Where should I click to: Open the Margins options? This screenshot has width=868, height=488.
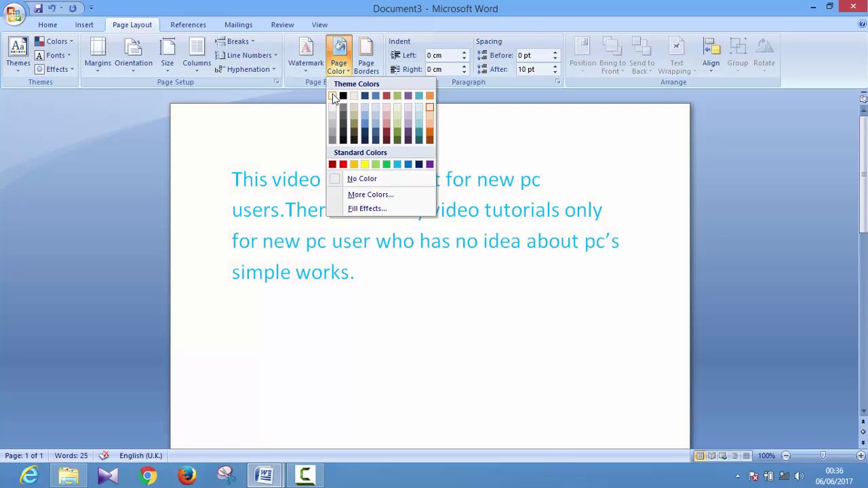(98, 56)
